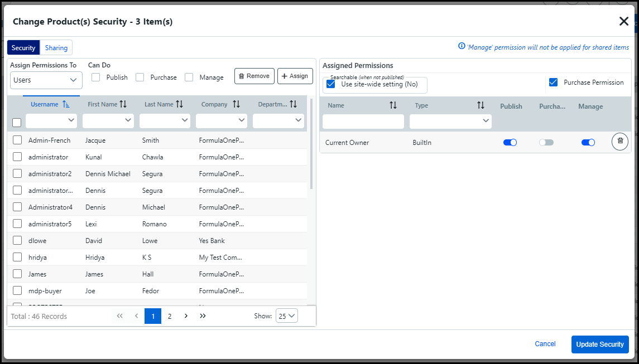This screenshot has width=639, height=364.
Task: Click the Update Security button
Action: click(x=599, y=344)
